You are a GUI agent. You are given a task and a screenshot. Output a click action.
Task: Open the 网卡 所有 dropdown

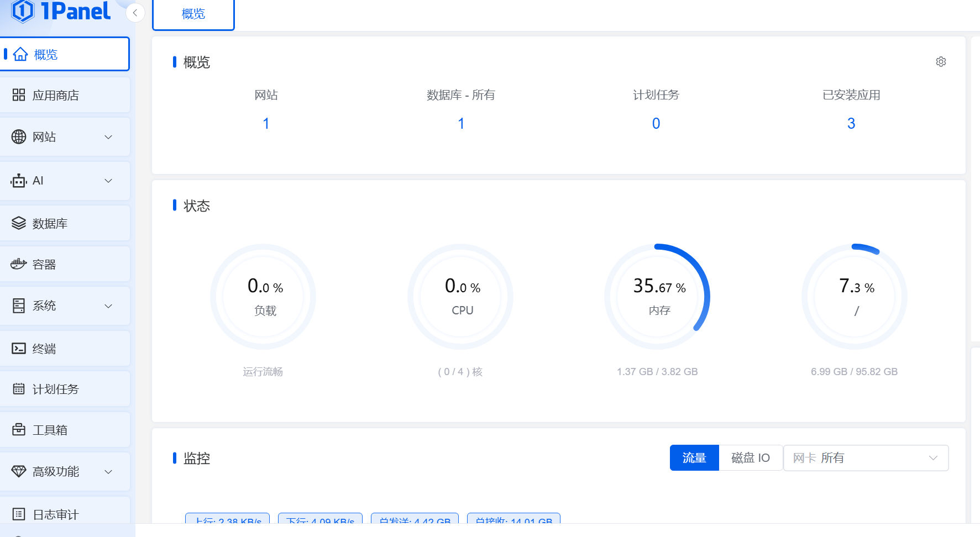(x=866, y=458)
